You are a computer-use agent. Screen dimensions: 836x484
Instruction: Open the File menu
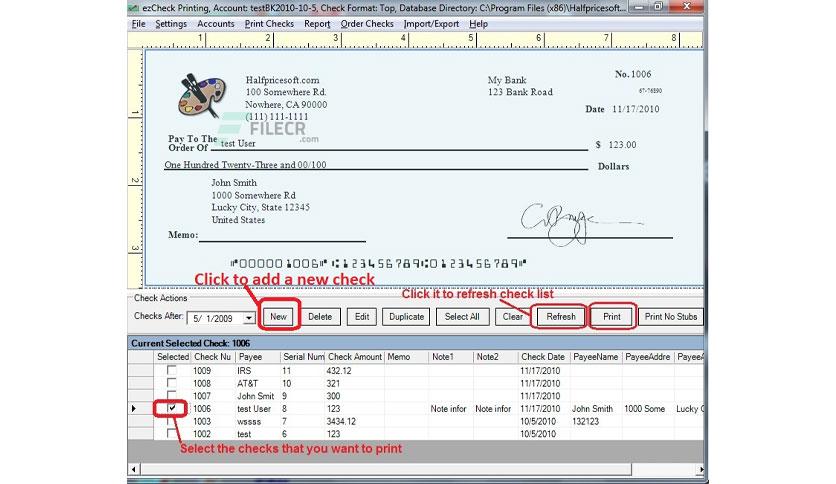139,24
